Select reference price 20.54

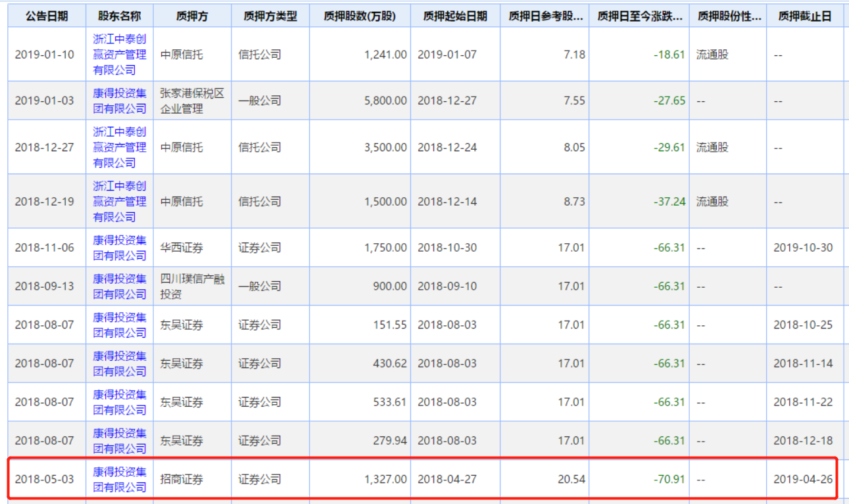pos(571,480)
